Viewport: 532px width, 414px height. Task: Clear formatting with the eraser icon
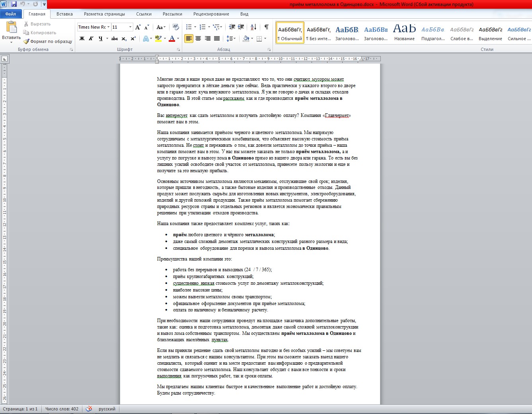point(175,27)
